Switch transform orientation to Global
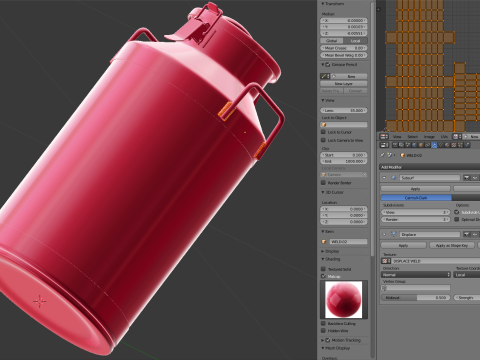This screenshot has width=480, height=360. pyautogui.click(x=332, y=41)
